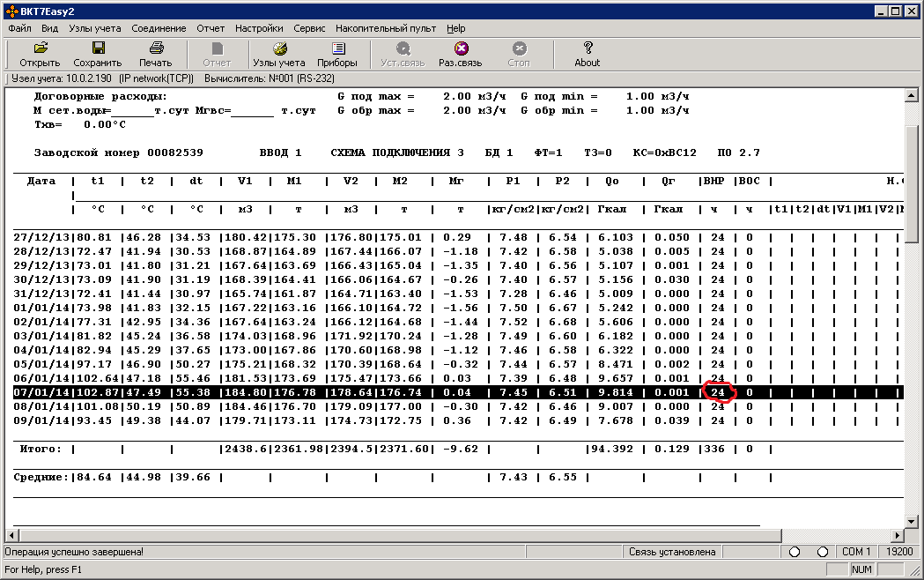924x580 pixels.
Task: Click the Связь установлена status field
Action: pos(672,552)
